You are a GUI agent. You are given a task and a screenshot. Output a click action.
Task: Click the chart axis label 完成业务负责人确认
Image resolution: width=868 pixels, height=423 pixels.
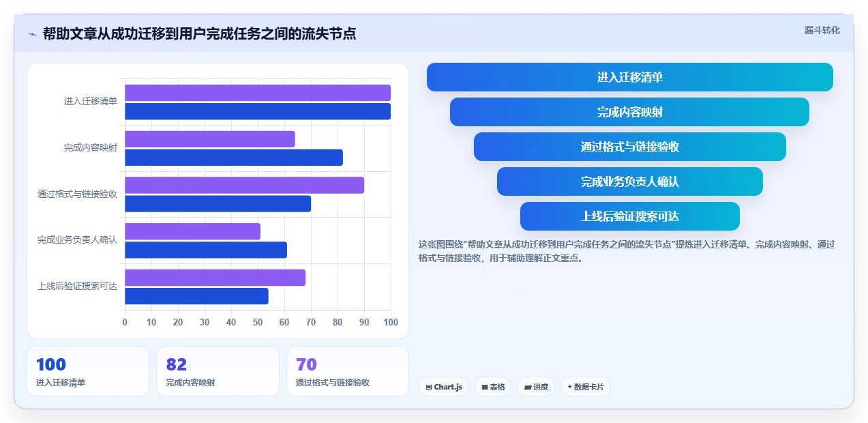[x=77, y=240]
